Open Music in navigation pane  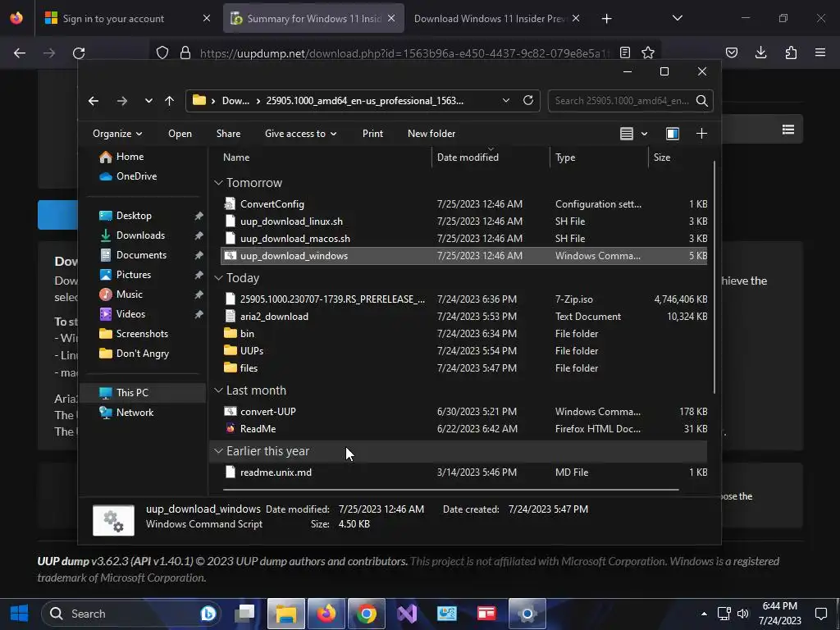coord(129,294)
